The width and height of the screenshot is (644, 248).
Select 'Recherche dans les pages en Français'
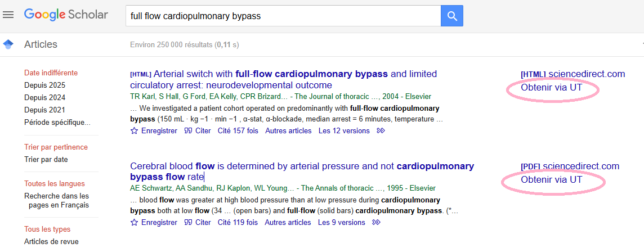click(56, 201)
